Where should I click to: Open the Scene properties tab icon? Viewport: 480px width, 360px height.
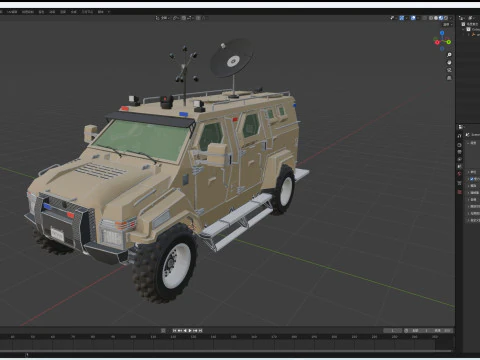point(460,166)
